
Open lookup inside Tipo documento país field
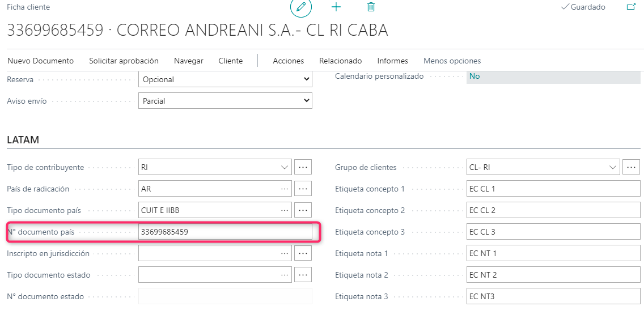[284, 210]
